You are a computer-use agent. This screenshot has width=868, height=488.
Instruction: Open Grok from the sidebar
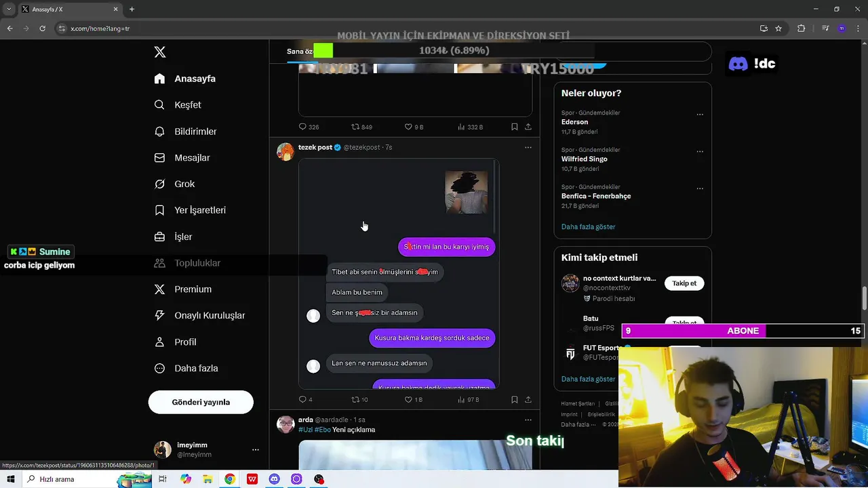(174, 184)
